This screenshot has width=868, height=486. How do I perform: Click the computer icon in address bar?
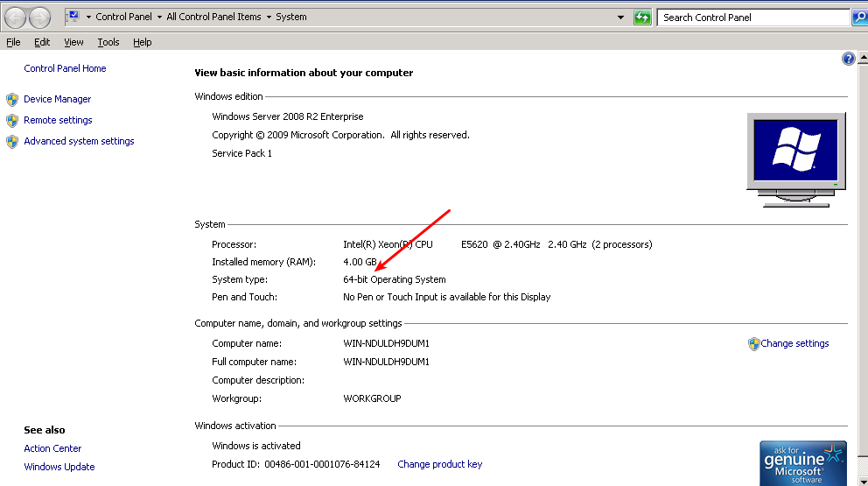click(x=73, y=17)
